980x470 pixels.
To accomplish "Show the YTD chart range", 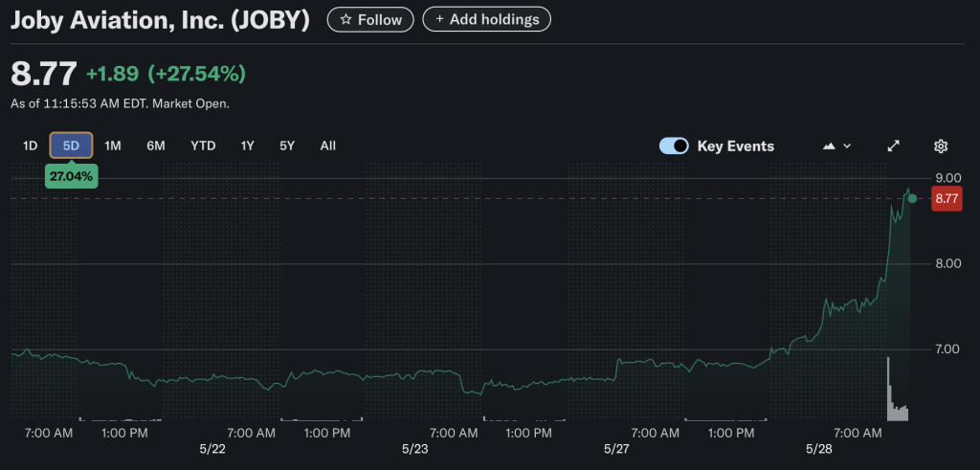I will (203, 145).
